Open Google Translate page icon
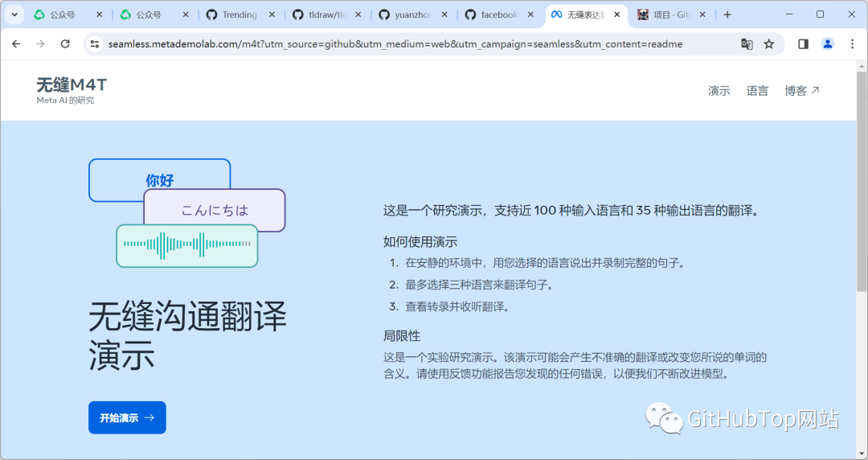Image resolution: width=868 pixels, height=460 pixels. (747, 43)
